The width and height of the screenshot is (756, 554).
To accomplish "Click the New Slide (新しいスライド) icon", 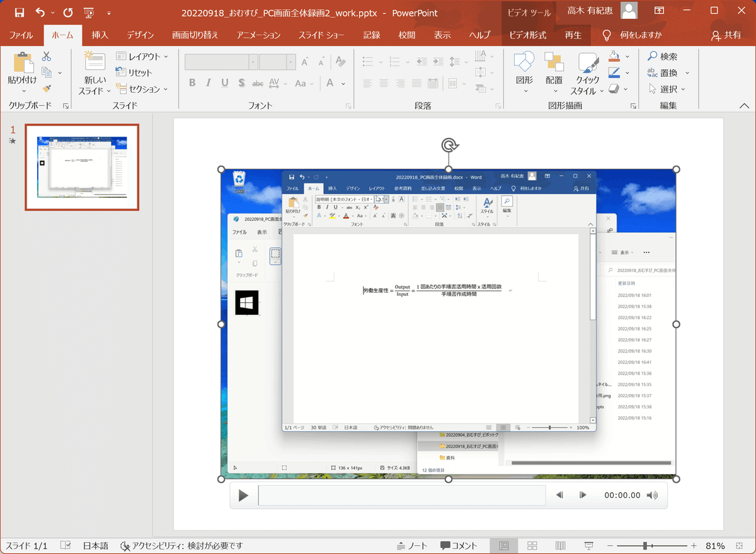I will (x=94, y=62).
